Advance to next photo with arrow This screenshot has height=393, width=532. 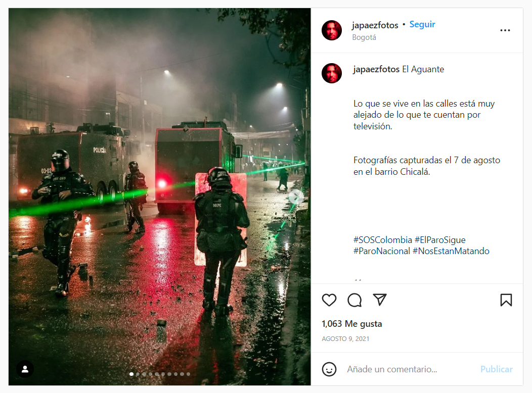(x=296, y=197)
